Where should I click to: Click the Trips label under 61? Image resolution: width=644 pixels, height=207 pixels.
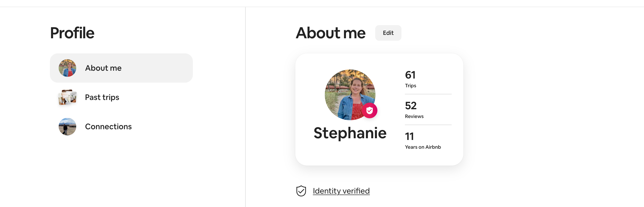click(x=410, y=86)
